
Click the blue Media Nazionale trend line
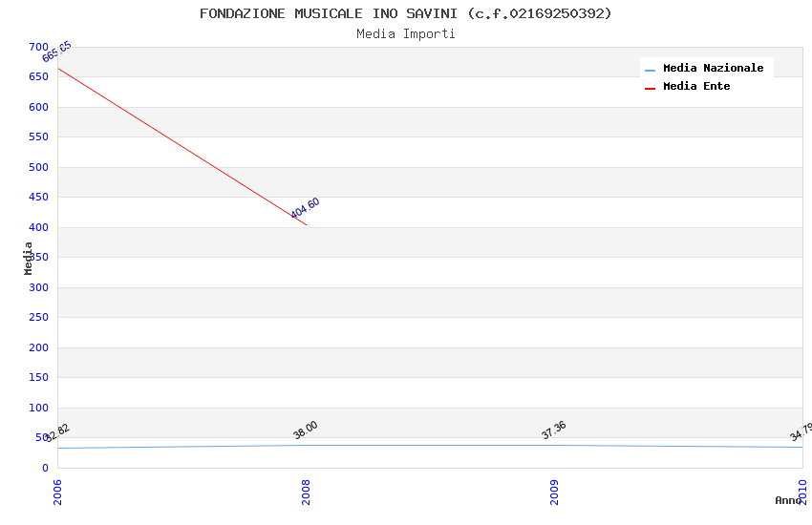(x=430, y=446)
